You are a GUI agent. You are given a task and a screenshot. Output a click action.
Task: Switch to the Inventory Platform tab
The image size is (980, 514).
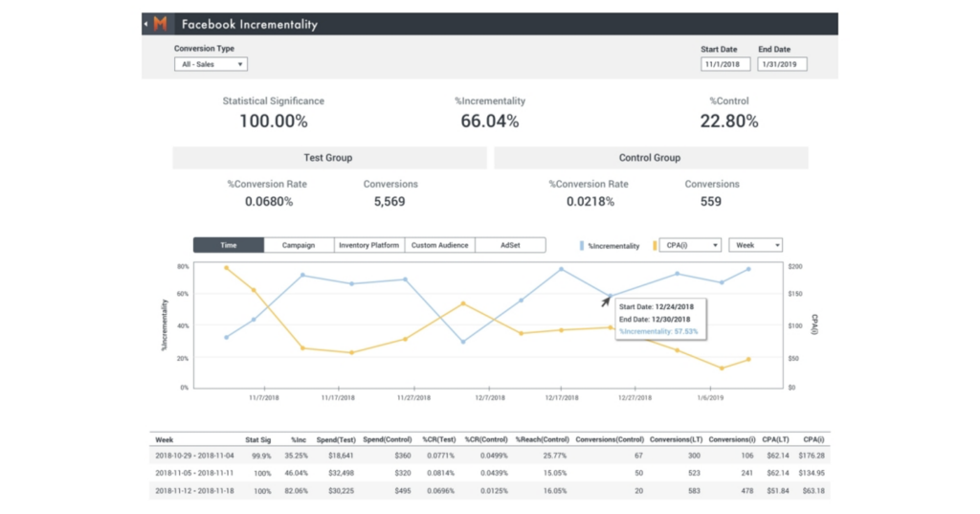(x=368, y=245)
